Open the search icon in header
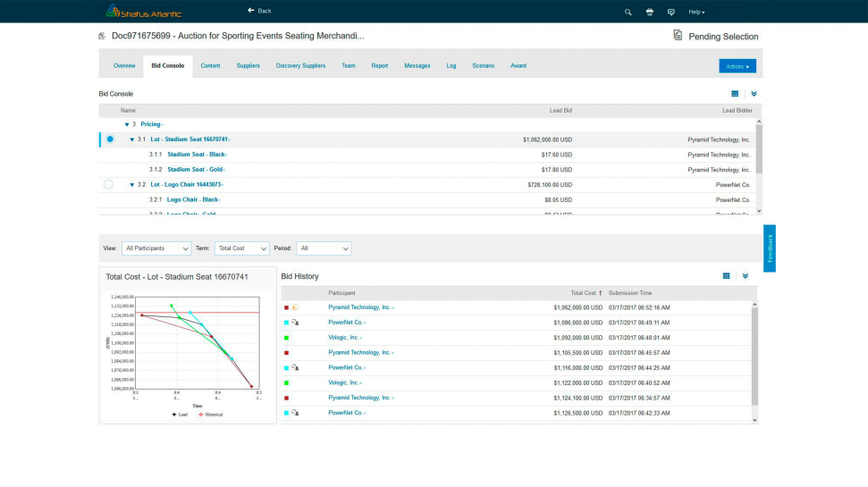The image size is (868, 487). pos(628,12)
